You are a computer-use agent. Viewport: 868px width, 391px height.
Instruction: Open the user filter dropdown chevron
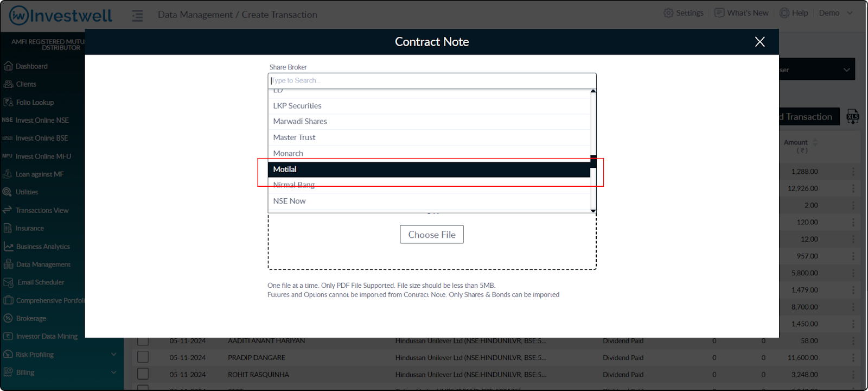pos(846,70)
